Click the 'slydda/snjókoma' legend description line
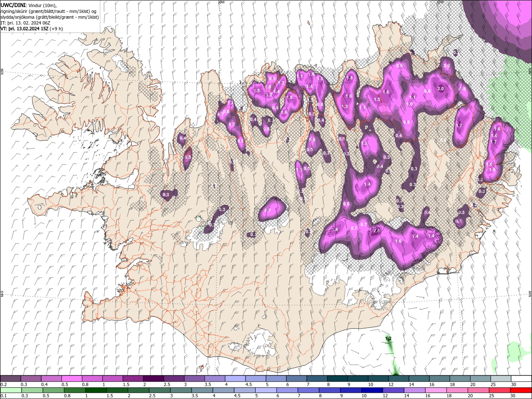This screenshot has width=532, height=399. pyautogui.click(x=49, y=17)
